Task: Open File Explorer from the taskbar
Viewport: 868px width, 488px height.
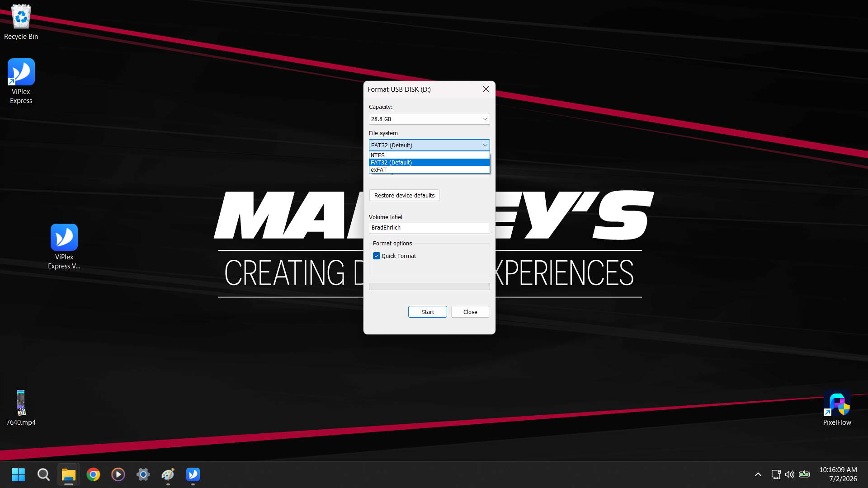Action: click(68, 474)
